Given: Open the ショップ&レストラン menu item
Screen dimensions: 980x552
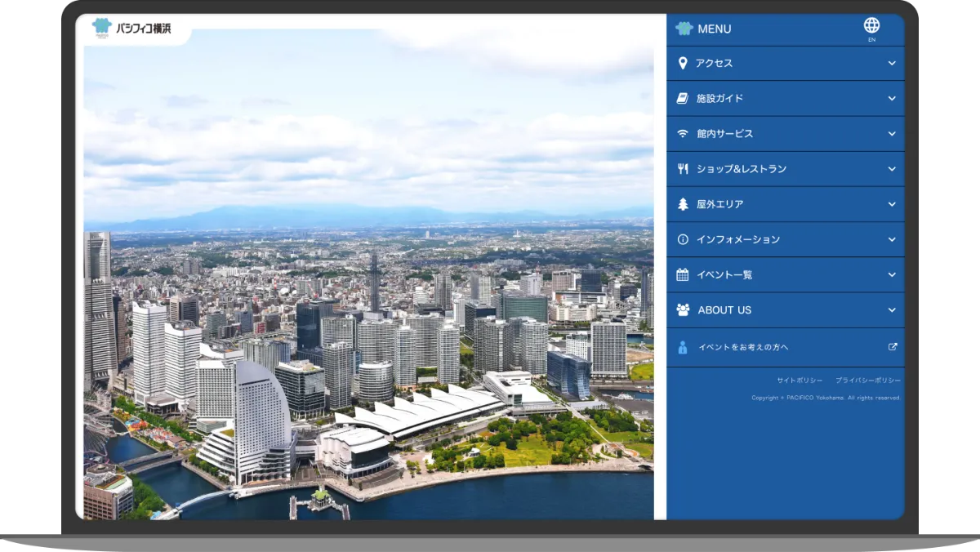Looking at the screenshot, I should click(x=786, y=169).
